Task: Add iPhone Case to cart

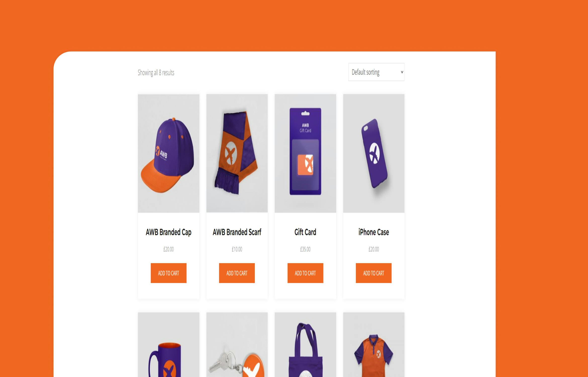Action: (x=374, y=273)
